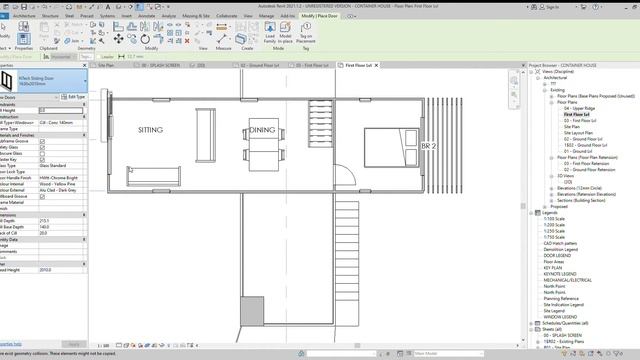Click the Text tool icon in quick access toolbar
The height and width of the screenshot is (360, 640).
[108, 7]
